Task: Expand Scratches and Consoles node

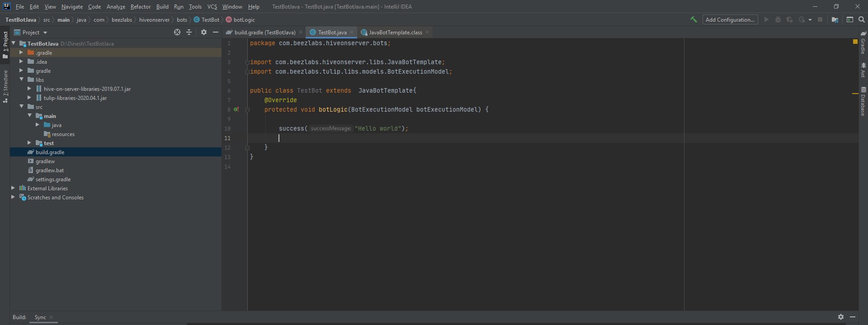Action: coord(13,197)
